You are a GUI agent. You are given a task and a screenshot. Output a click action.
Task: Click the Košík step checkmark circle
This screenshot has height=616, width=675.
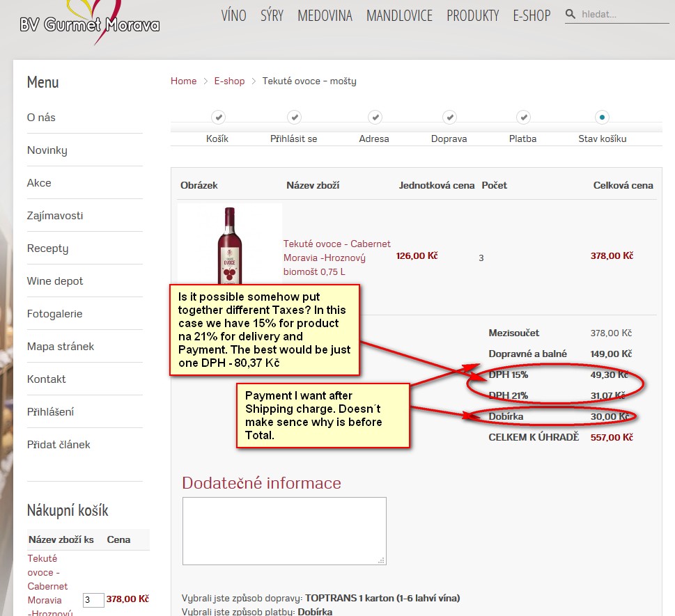219,117
